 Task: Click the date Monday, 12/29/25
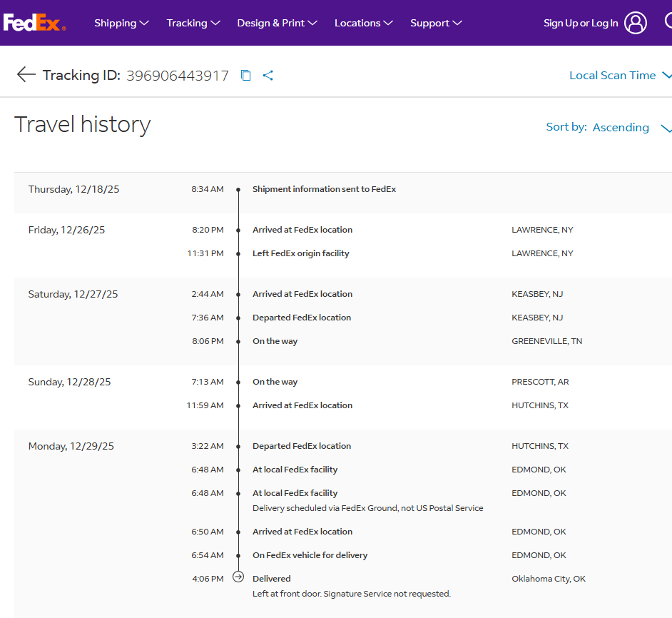tap(71, 447)
